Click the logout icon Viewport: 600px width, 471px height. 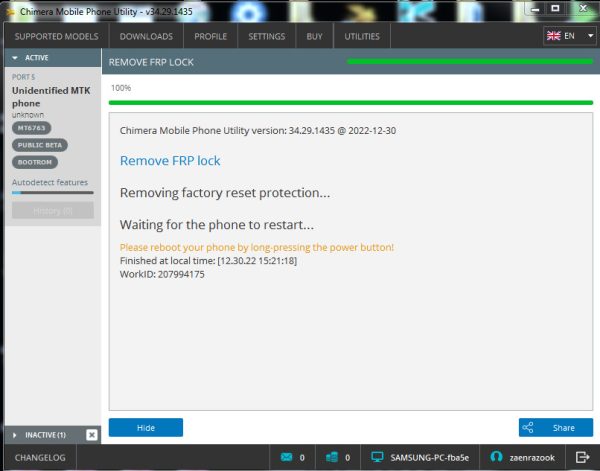pyautogui.click(x=582, y=457)
